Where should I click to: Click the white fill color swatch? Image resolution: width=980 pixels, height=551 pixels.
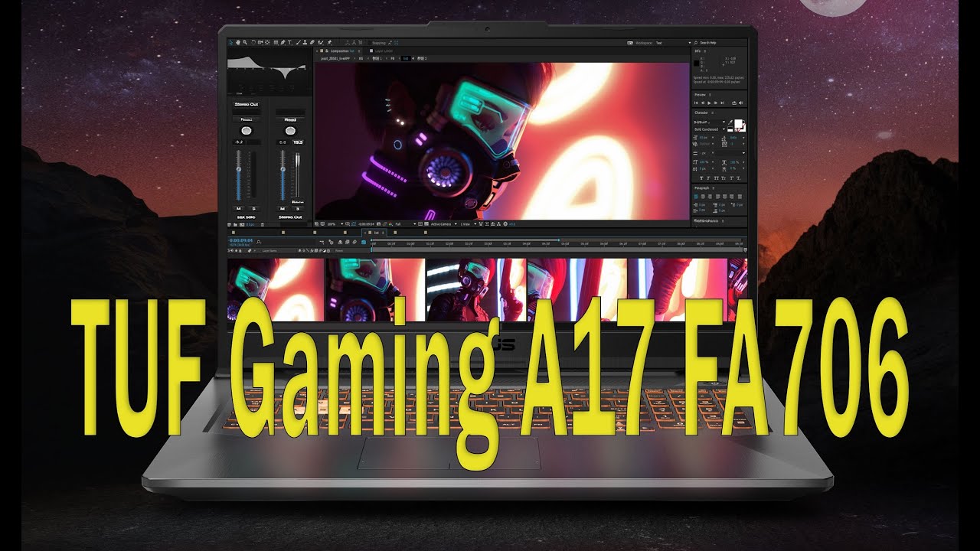(x=738, y=123)
